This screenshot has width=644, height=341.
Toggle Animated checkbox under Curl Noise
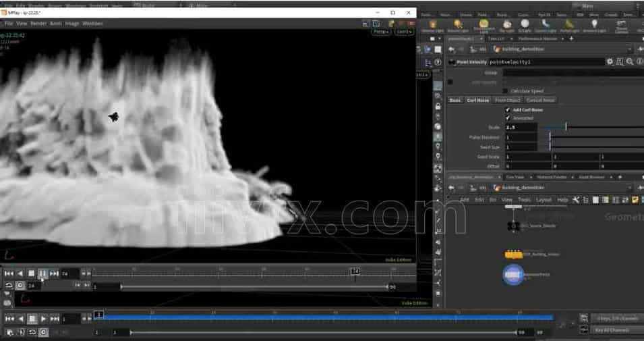(x=508, y=118)
